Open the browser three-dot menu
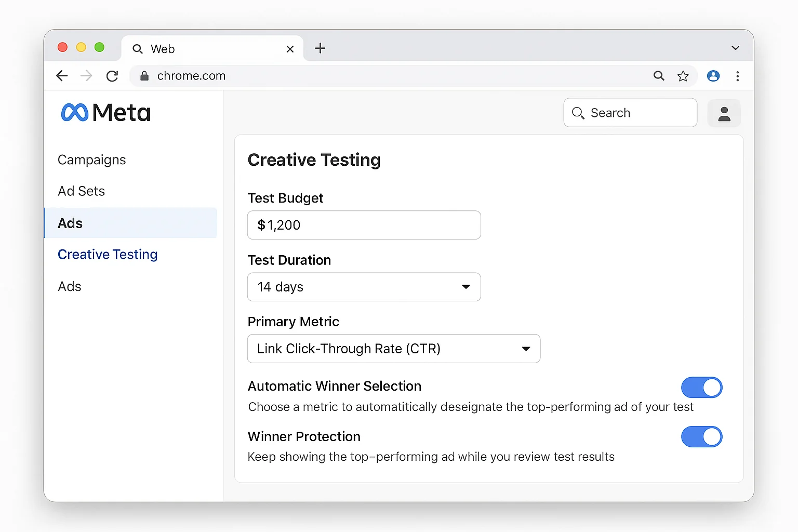The image size is (798, 532). tap(738, 76)
